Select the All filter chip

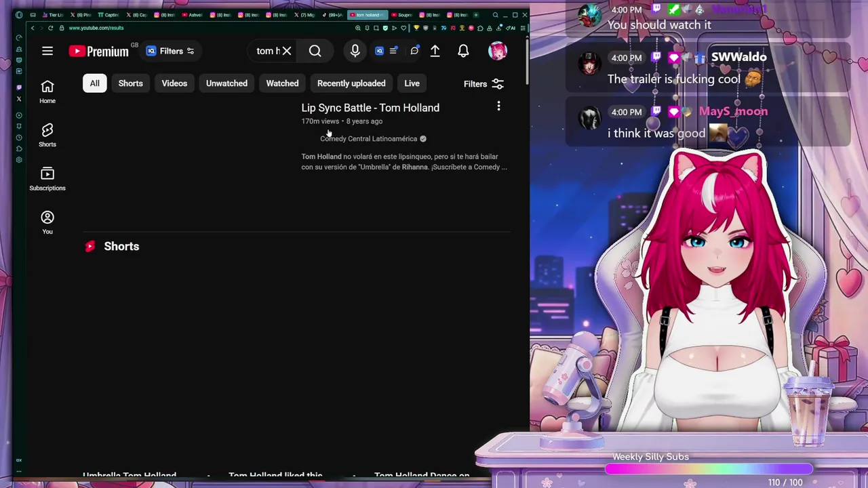click(x=95, y=83)
